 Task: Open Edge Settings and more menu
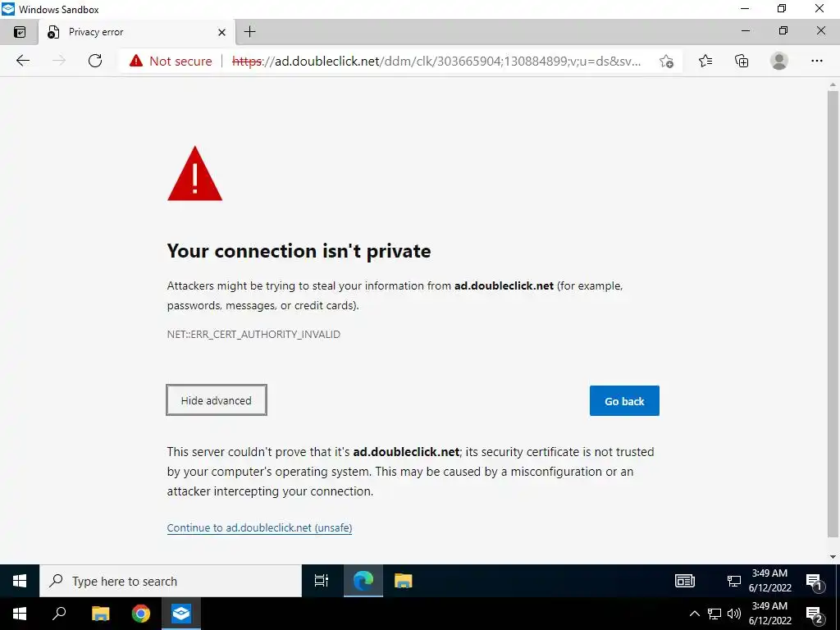click(816, 61)
